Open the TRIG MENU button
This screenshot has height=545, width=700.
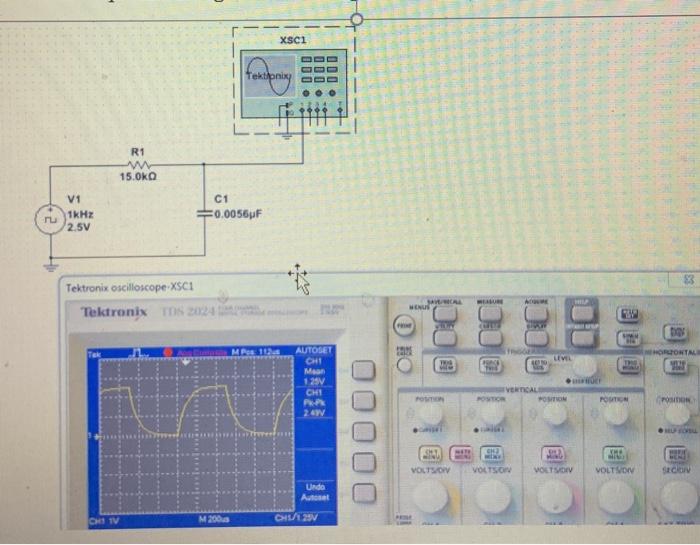pos(630,365)
